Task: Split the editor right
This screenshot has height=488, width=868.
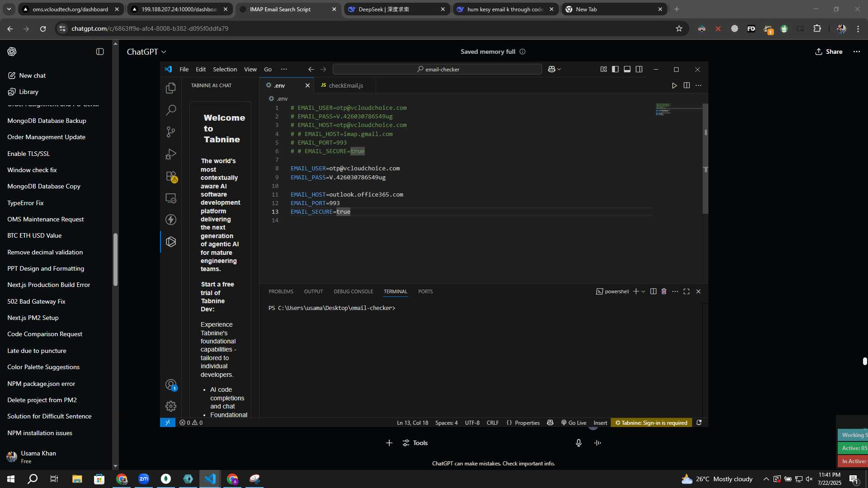Action: [687, 85]
